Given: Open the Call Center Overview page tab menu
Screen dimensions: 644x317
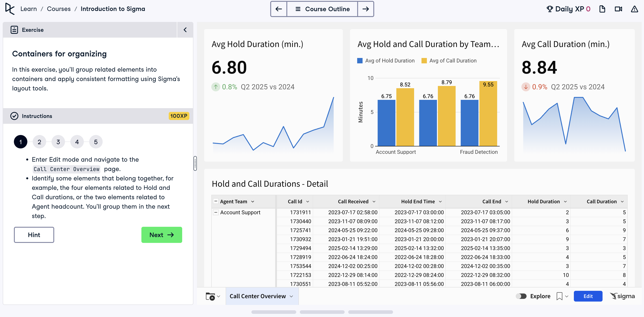Looking at the screenshot, I should pos(291,296).
